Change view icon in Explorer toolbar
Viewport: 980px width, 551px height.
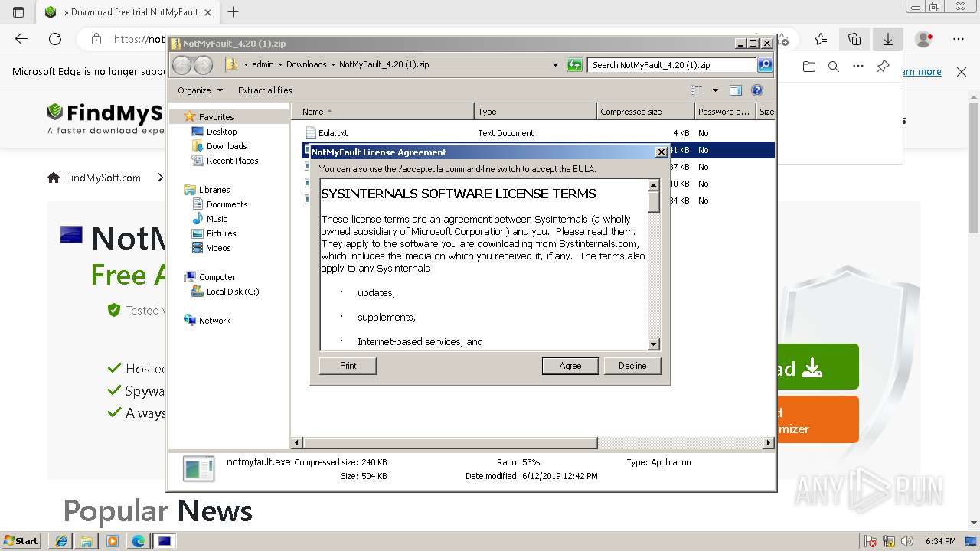[x=696, y=90]
